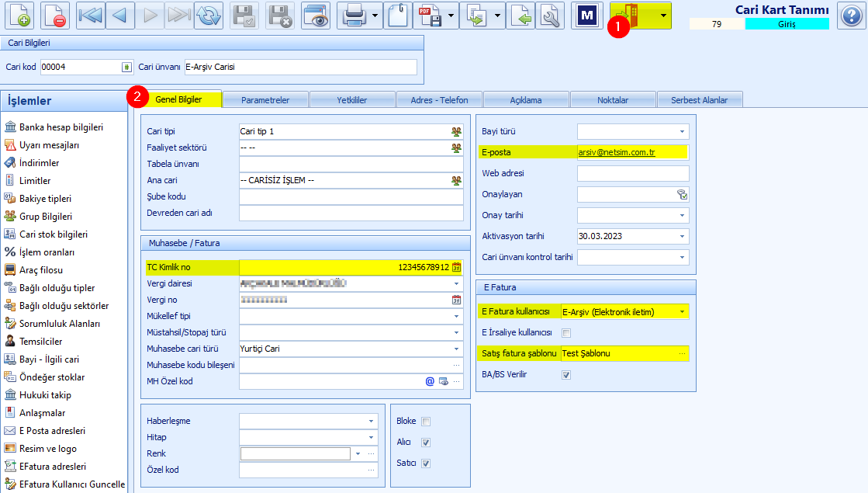The image size is (868, 493).
Task: Switch to the Genel Bilgiler tab
Action: pos(179,99)
